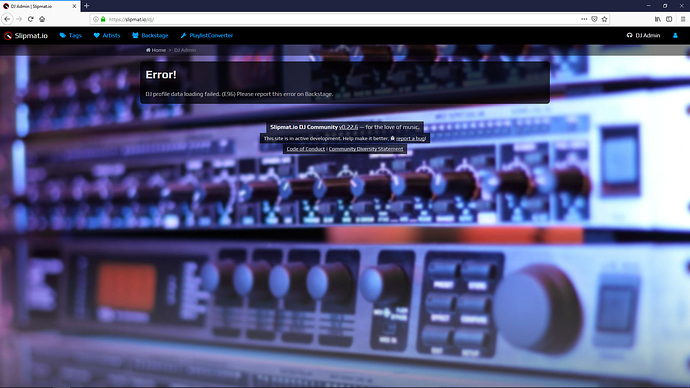Open the Code of Conduct link
Image resolution: width=690 pixels, height=388 pixels.
coord(305,149)
